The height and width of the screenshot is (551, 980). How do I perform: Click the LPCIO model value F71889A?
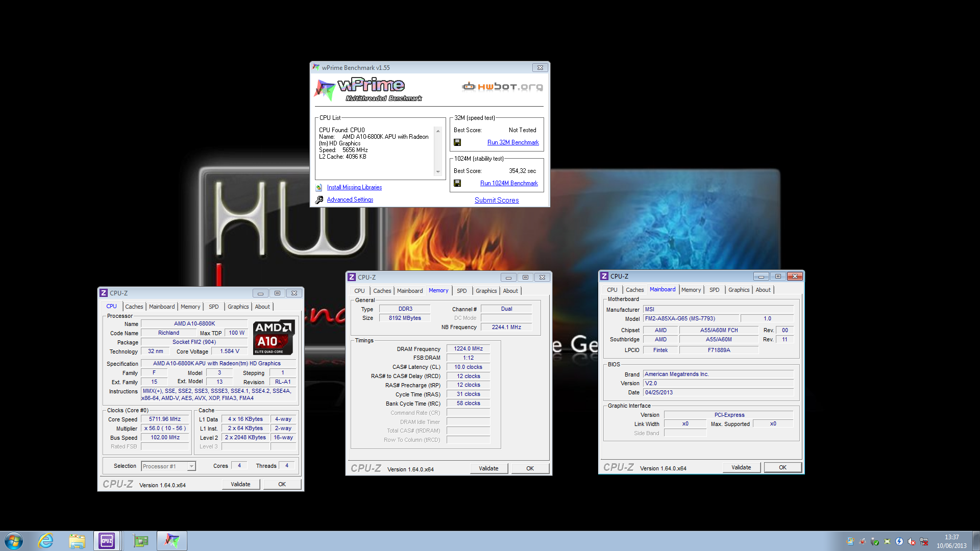pos(719,350)
